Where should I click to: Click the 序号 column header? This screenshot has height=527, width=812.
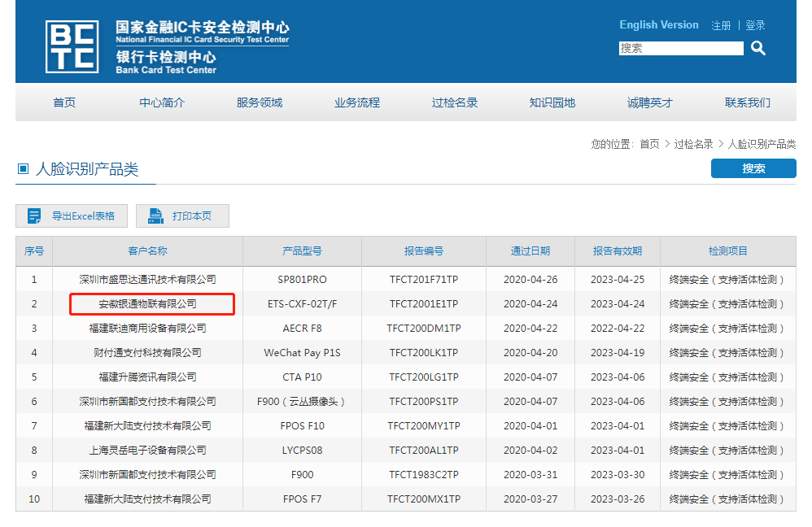(34, 251)
